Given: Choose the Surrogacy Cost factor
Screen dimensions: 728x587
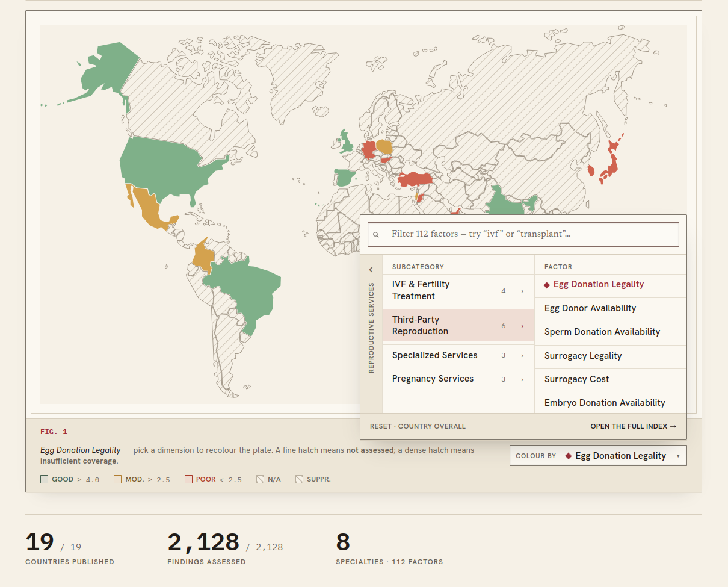Looking at the screenshot, I should 610,380.
